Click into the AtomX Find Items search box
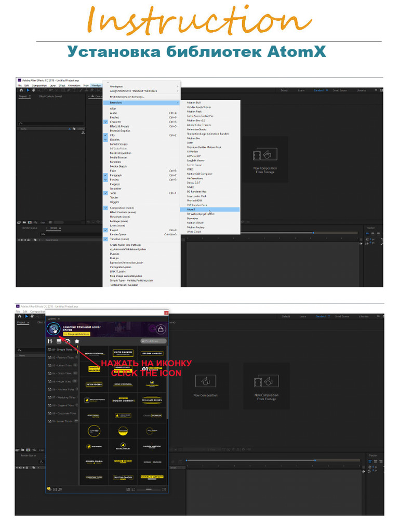 click(x=154, y=341)
